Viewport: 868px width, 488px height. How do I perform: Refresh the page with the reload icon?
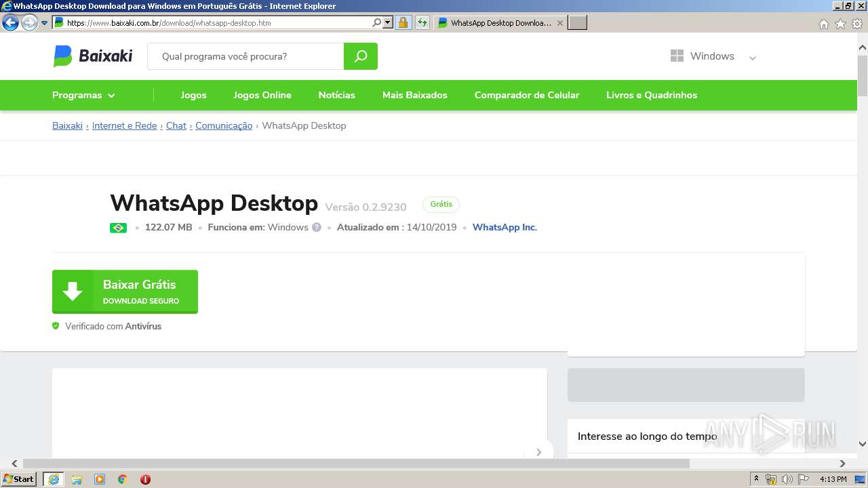[x=422, y=22]
